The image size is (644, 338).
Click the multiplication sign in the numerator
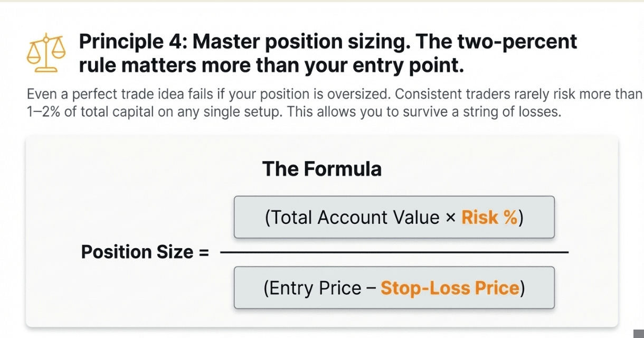click(x=450, y=218)
